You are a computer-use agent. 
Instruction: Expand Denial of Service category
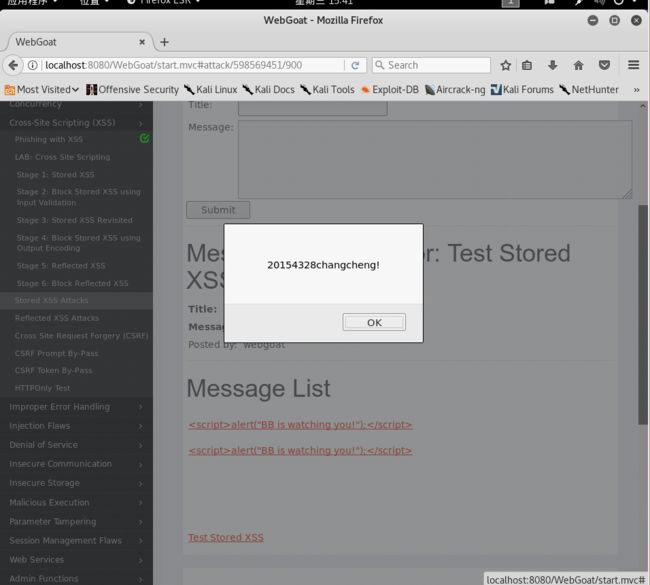click(x=76, y=445)
